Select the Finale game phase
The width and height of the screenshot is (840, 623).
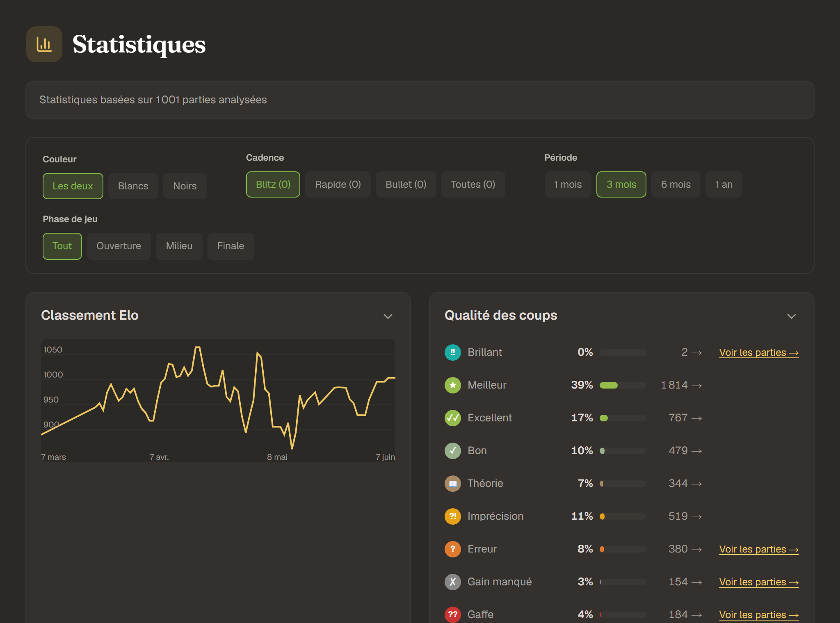click(x=231, y=246)
